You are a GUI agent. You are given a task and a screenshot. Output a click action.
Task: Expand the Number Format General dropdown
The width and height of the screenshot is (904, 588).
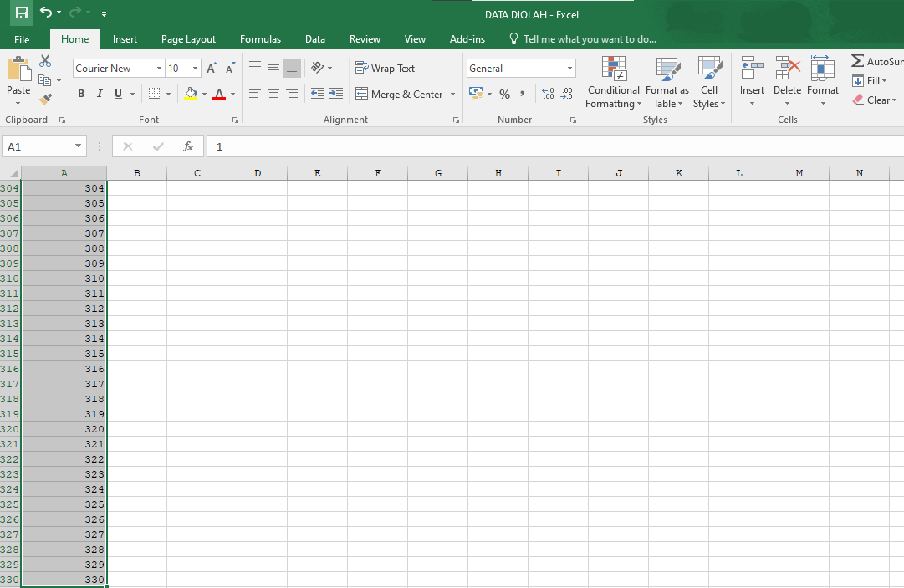569,69
